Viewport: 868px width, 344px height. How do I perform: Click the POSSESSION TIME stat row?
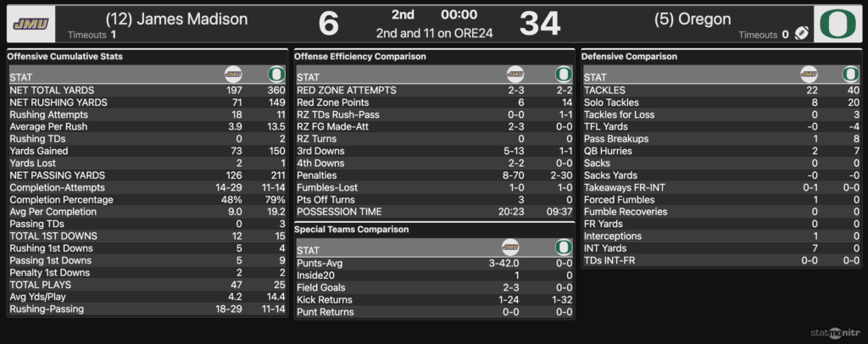[434, 212]
